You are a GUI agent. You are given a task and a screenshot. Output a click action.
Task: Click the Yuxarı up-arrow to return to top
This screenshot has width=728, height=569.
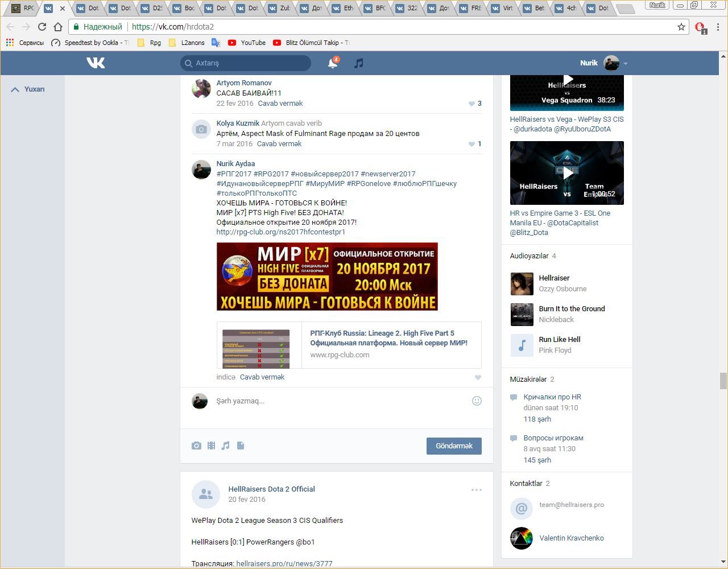[x=28, y=89]
